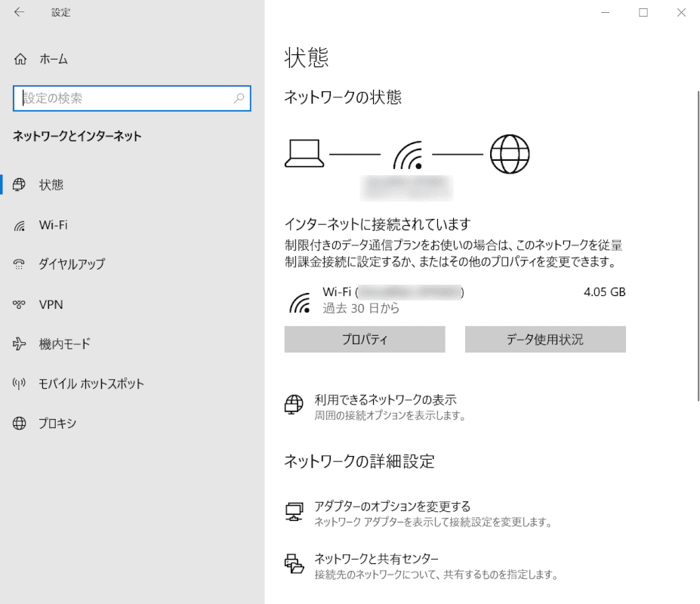This screenshot has height=604, width=700.
Task: Select 状態 in the sidebar
Action: coord(132,185)
